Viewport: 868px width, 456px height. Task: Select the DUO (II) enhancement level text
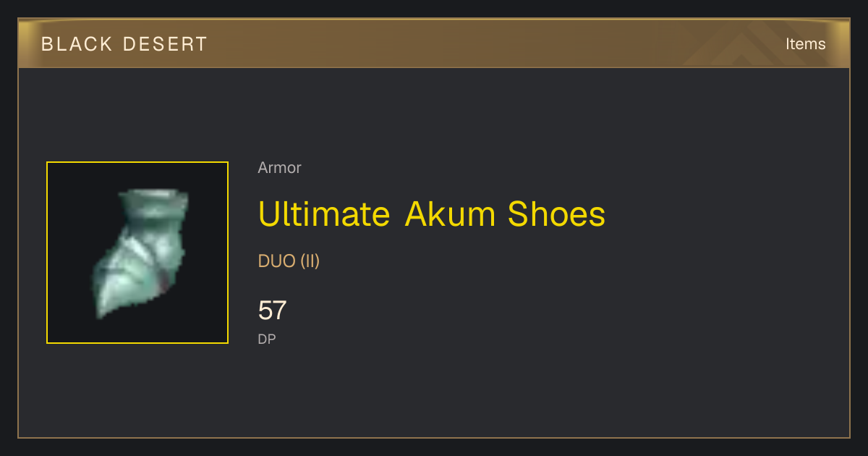click(289, 261)
